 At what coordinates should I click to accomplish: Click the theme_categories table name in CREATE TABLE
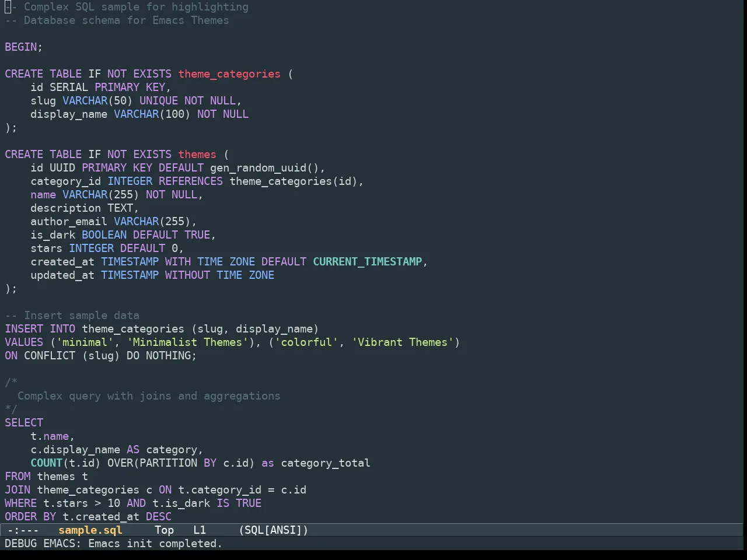point(229,73)
